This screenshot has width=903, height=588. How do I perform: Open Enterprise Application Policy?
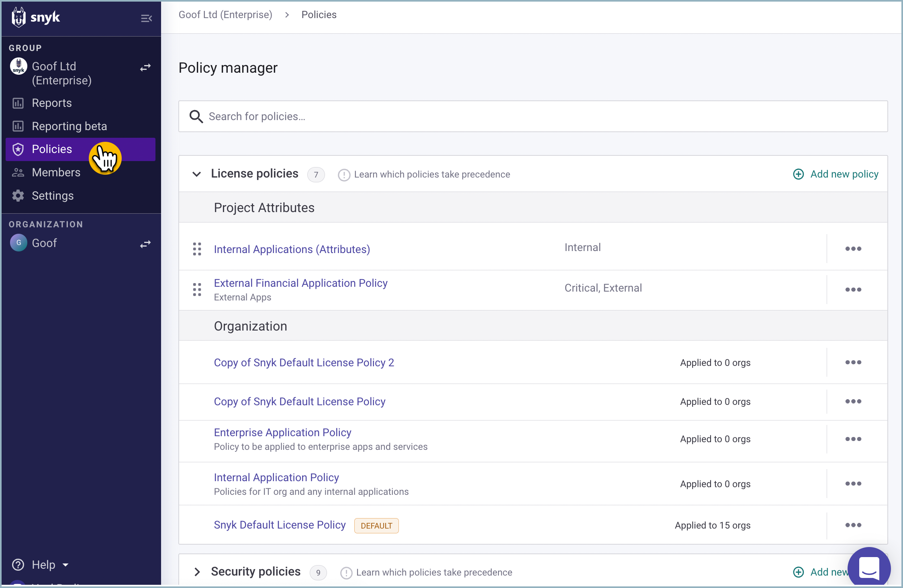pyautogui.click(x=282, y=433)
